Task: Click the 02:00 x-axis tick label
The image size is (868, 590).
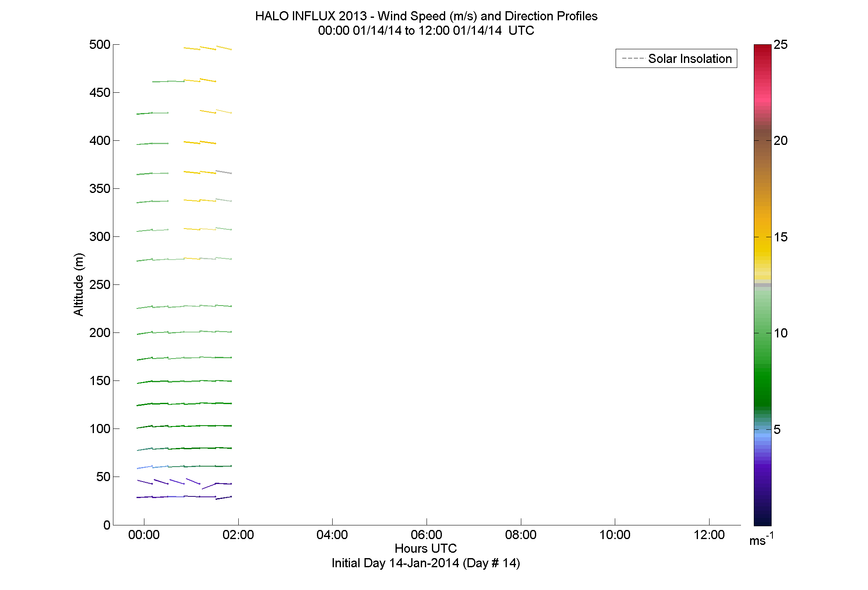Action: (238, 535)
